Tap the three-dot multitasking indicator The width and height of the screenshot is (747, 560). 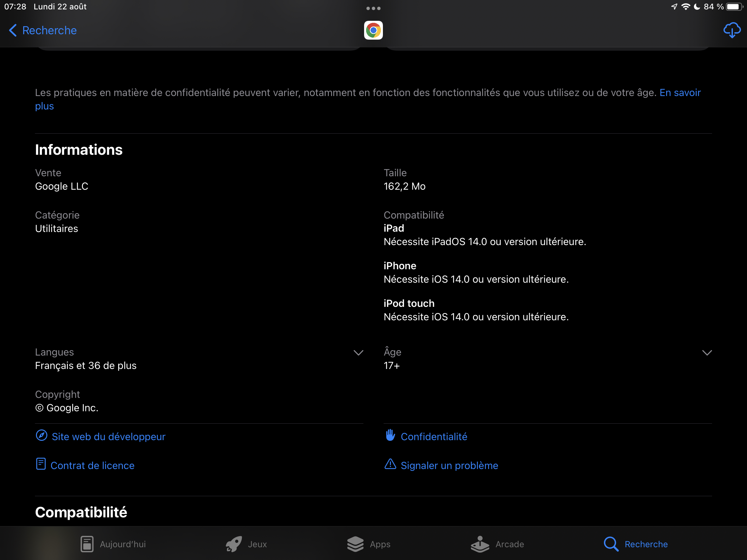(373, 8)
